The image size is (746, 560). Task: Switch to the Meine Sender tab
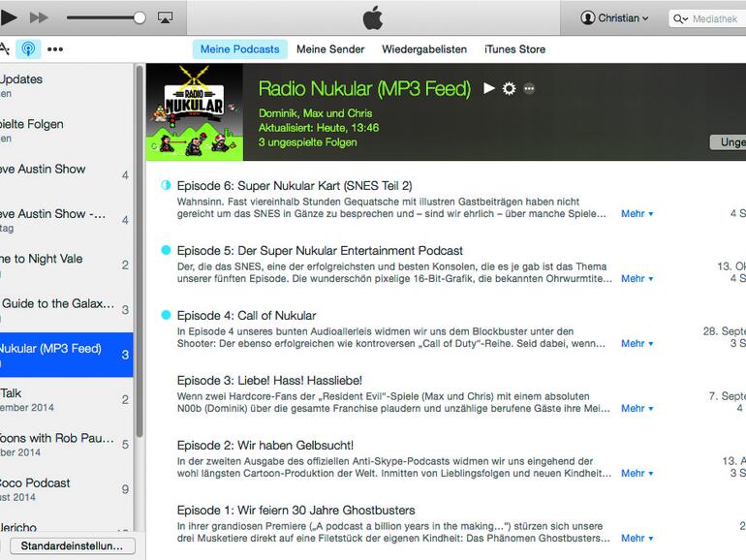[x=330, y=49]
